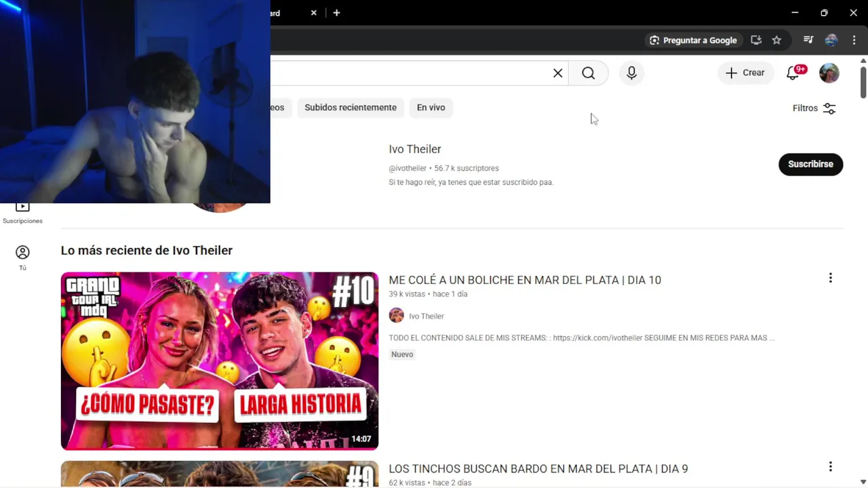
Task: Click the DIA 10 video description text
Action: pos(582,338)
